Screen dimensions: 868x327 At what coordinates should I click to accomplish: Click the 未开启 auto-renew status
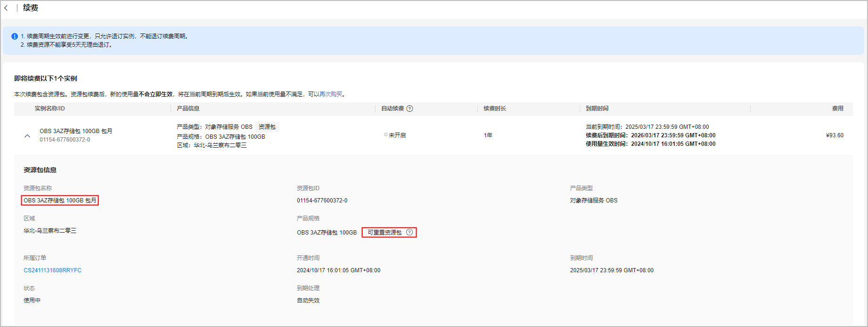coord(395,135)
